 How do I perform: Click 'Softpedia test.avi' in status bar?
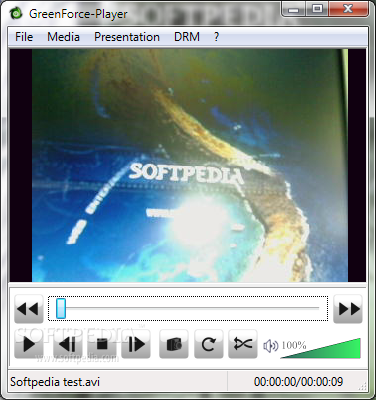coord(55,382)
